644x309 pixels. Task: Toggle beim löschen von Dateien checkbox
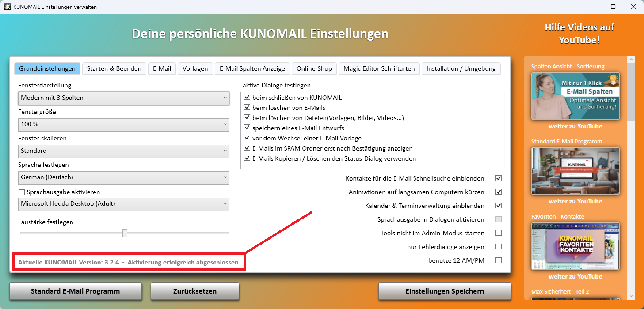click(247, 118)
